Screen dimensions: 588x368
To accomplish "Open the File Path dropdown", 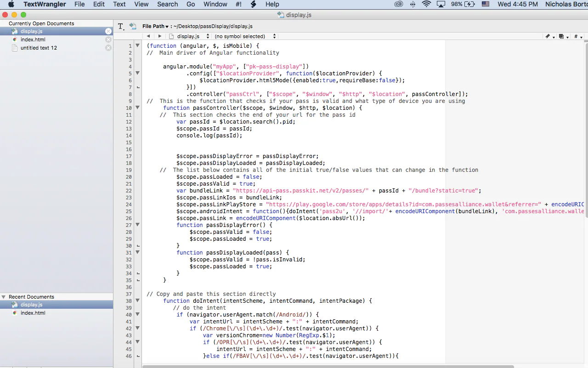I will pyautogui.click(x=155, y=26).
